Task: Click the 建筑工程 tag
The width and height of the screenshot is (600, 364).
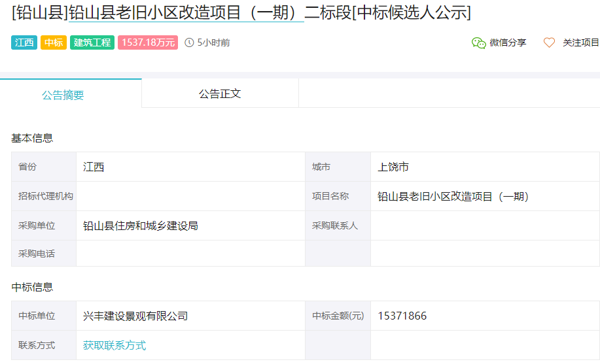Action: click(x=92, y=42)
